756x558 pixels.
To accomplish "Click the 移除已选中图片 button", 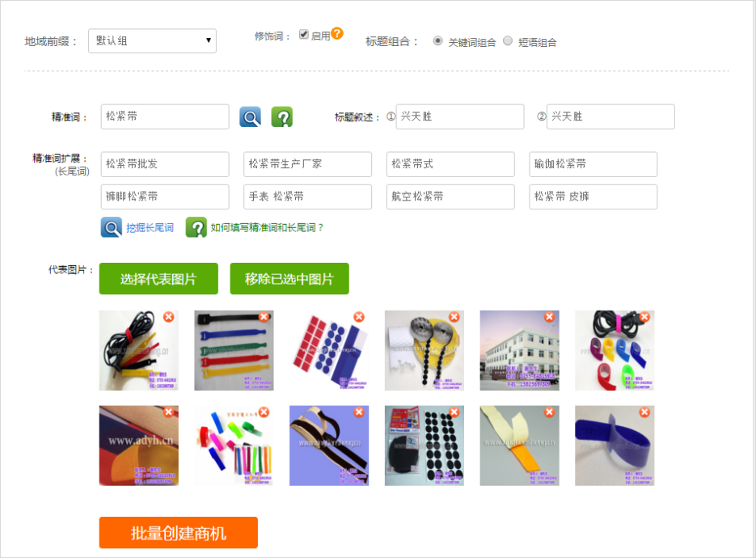I will point(289,279).
